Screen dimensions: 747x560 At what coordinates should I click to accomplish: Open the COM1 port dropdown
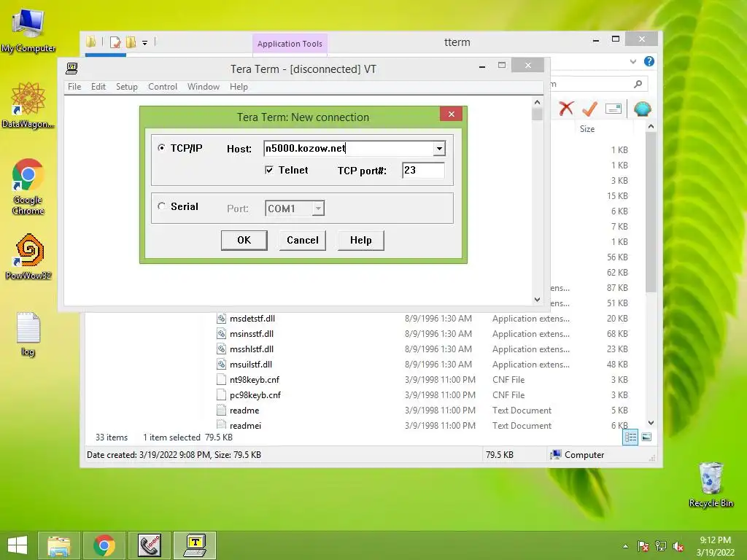(x=318, y=209)
